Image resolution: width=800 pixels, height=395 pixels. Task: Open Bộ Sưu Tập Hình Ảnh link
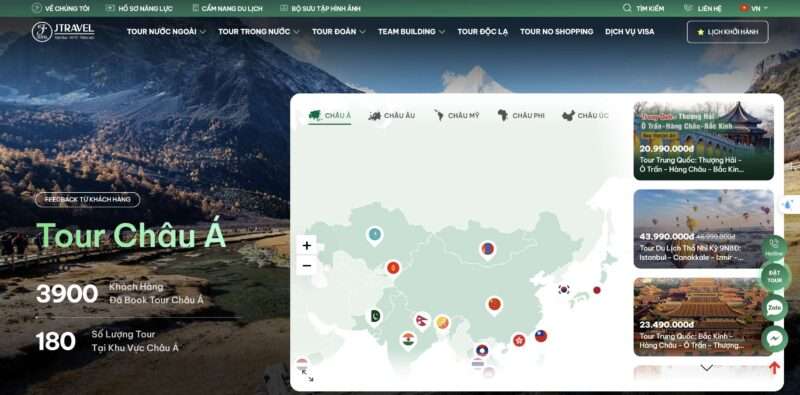(320, 8)
